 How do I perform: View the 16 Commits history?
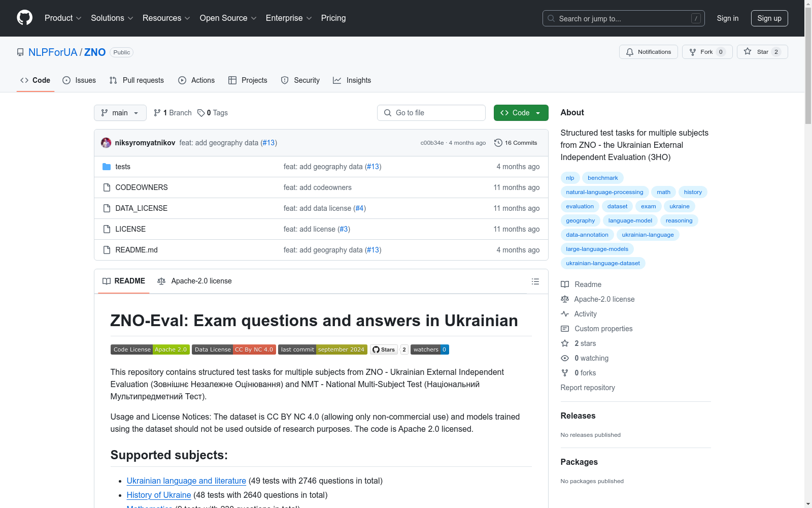click(x=516, y=143)
